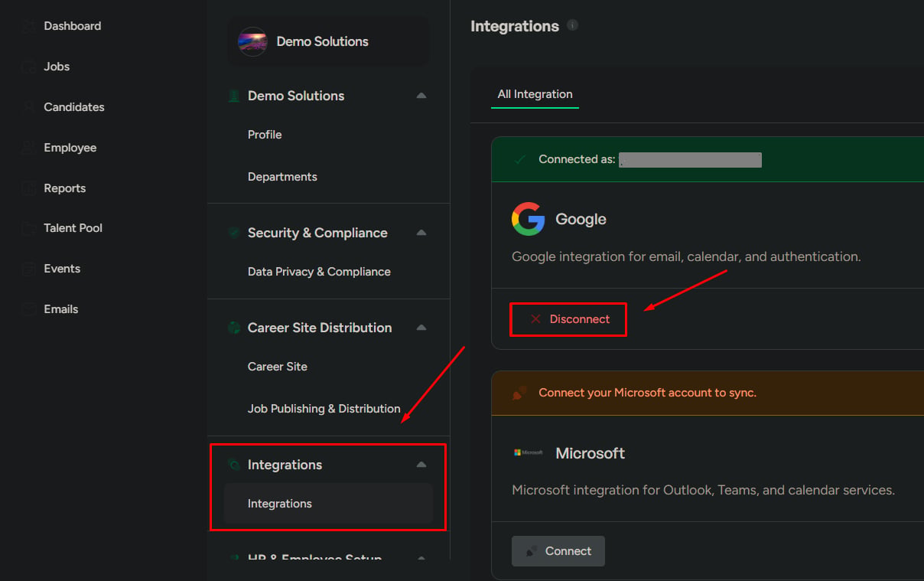Click the Career Site Distribution heading

pos(320,328)
